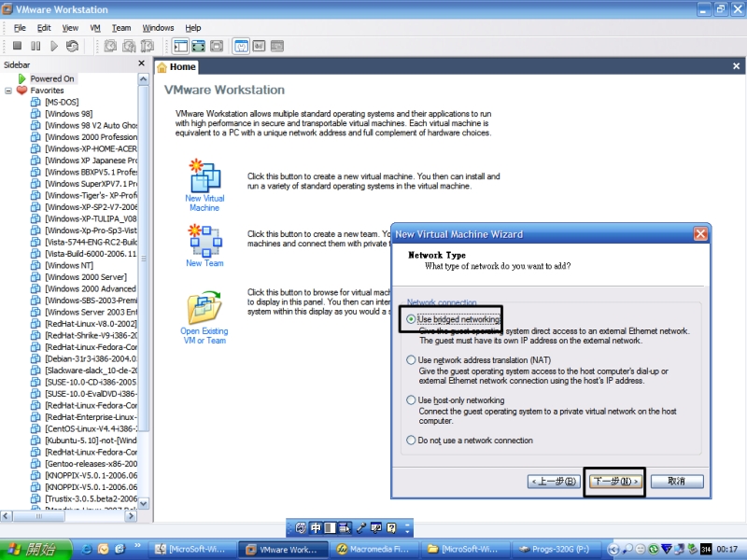Select [Kubuntu-5.10] entry in sidebar

[91, 440]
